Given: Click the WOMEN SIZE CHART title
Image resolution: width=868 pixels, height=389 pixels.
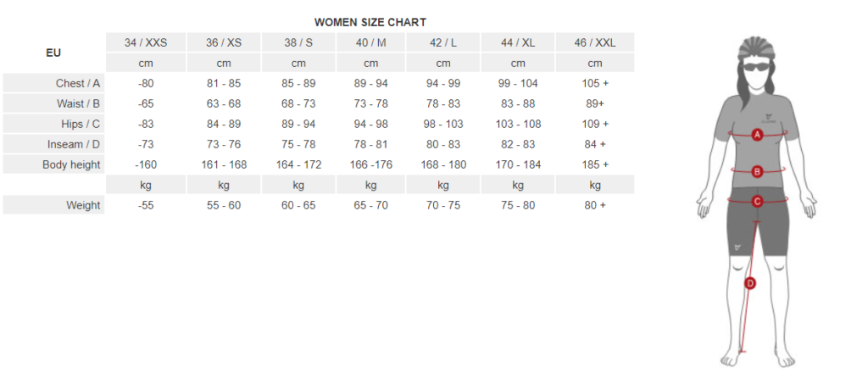Looking at the screenshot, I should coord(370,23).
